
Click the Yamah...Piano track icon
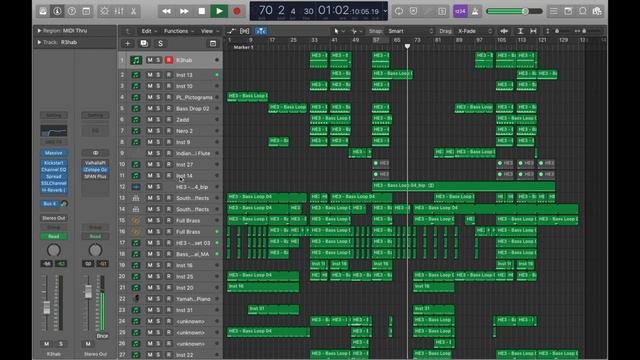[x=136, y=299]
